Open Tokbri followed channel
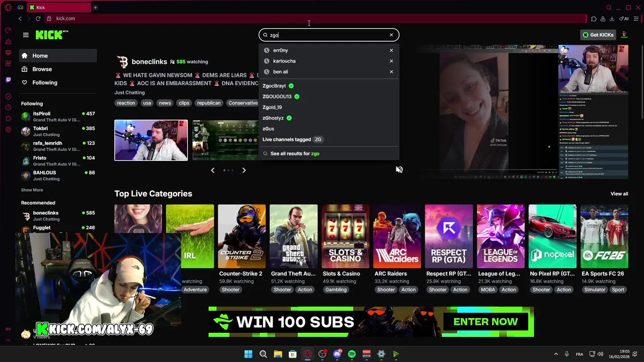Viewport: 644px width, 362px height. pos(58,131)
